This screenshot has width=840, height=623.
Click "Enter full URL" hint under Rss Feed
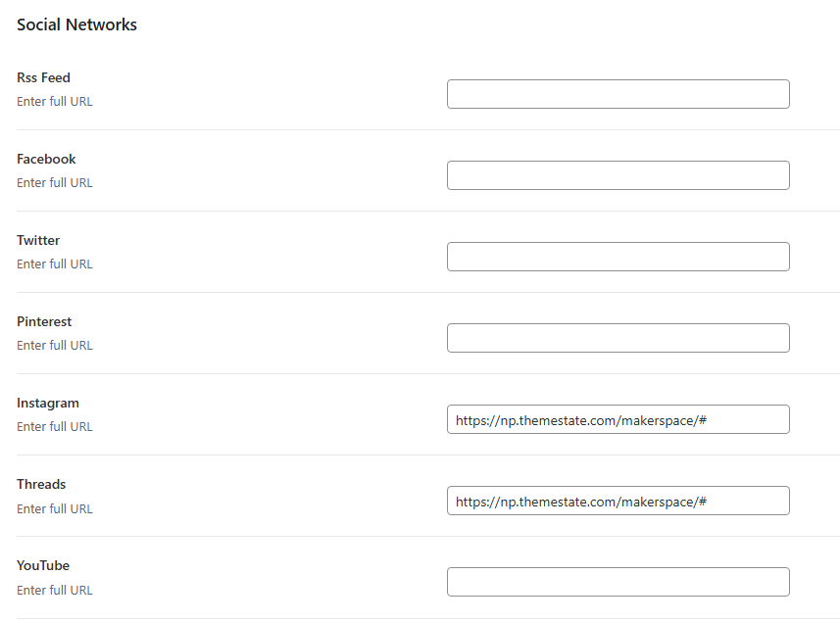pyautogui.click(x=55, y=101)
